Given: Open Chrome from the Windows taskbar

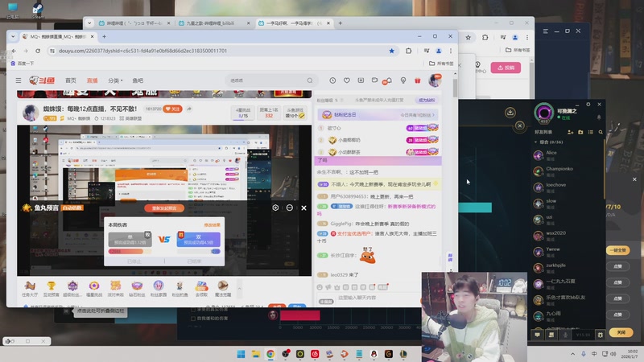Looking at the screenshot, I should [270, 354].
